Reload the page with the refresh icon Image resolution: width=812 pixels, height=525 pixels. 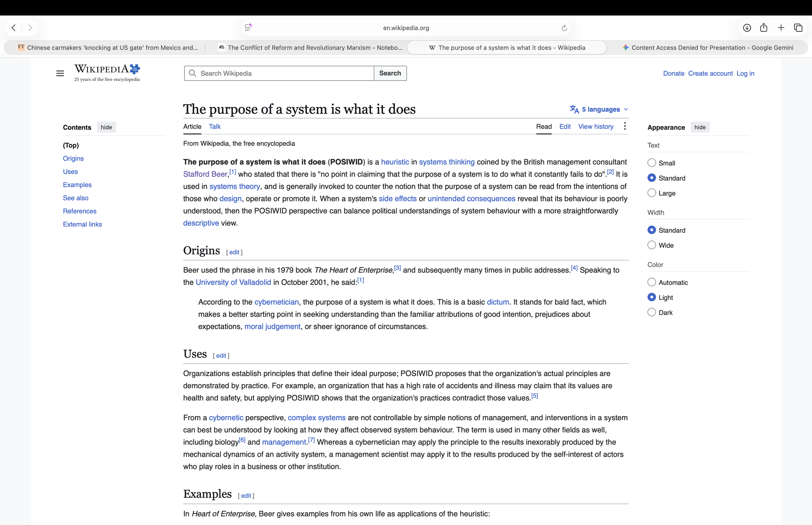[564, 28]
